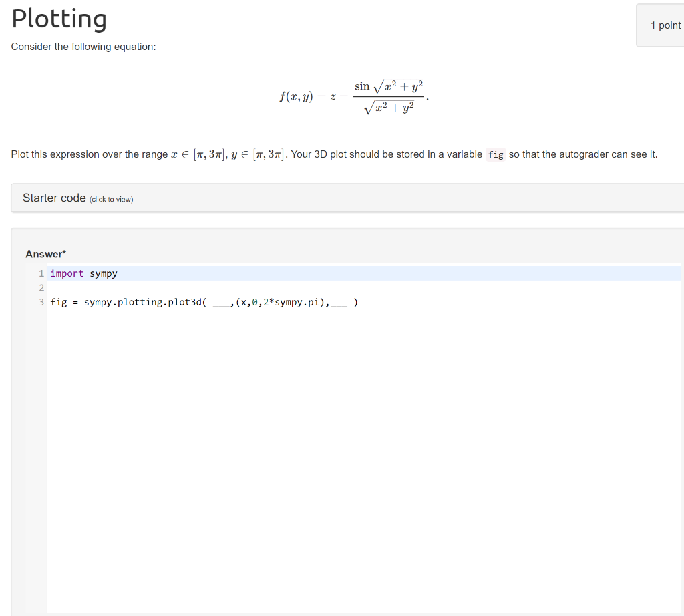Click the inline 'fig' code word
Image resolution: width=684 pixels, height=616 pixels.
496,154
